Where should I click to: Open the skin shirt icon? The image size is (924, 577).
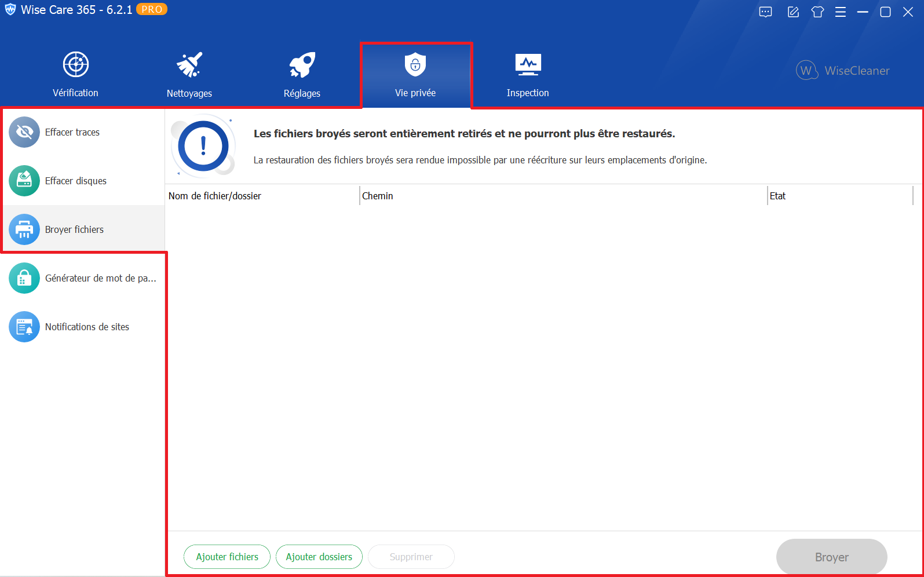(817, 12)
